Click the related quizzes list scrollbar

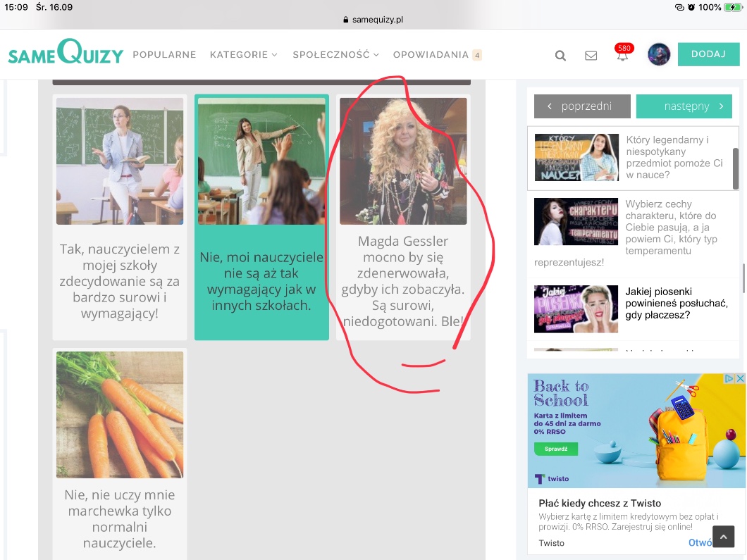coord(735,169)
